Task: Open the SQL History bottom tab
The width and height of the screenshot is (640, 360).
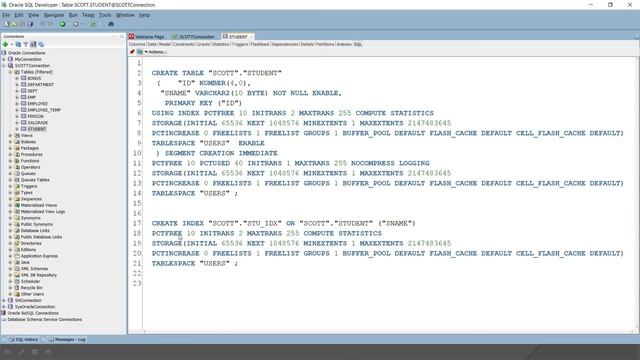Action: coord(24,340)
